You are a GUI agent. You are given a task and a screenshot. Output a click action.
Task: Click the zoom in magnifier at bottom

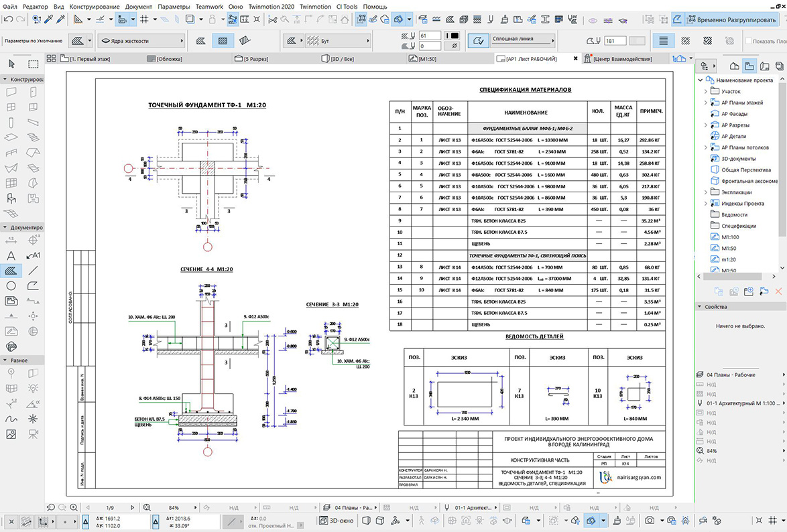pos(74,507)
